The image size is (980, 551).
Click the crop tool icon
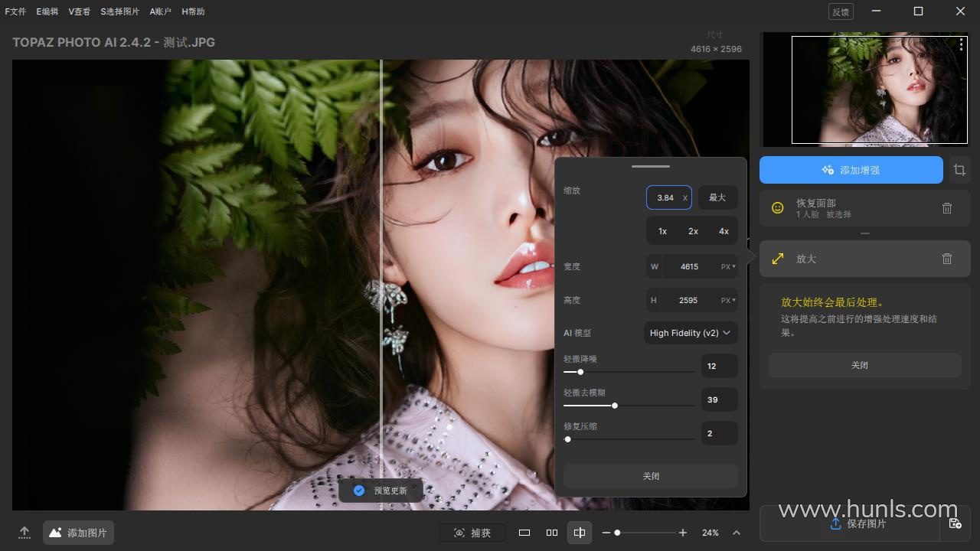[959, 170]
